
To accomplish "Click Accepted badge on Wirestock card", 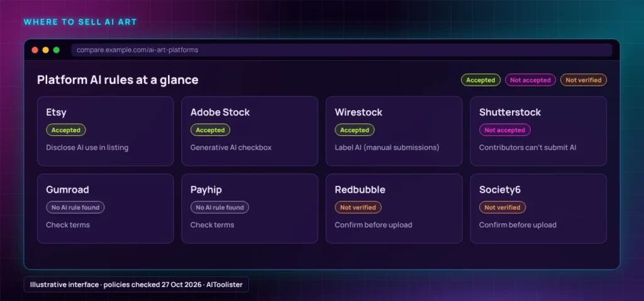I will point(355,130).
